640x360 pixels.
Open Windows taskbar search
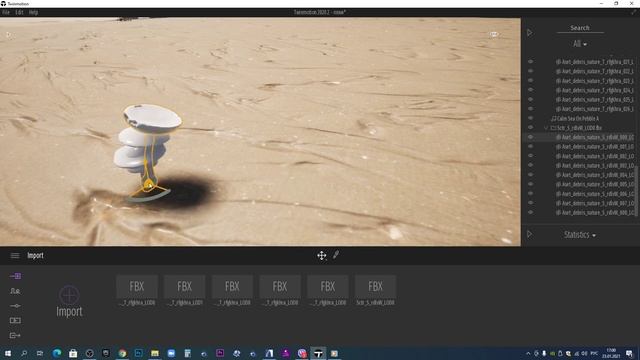click(x=24, y=353)
